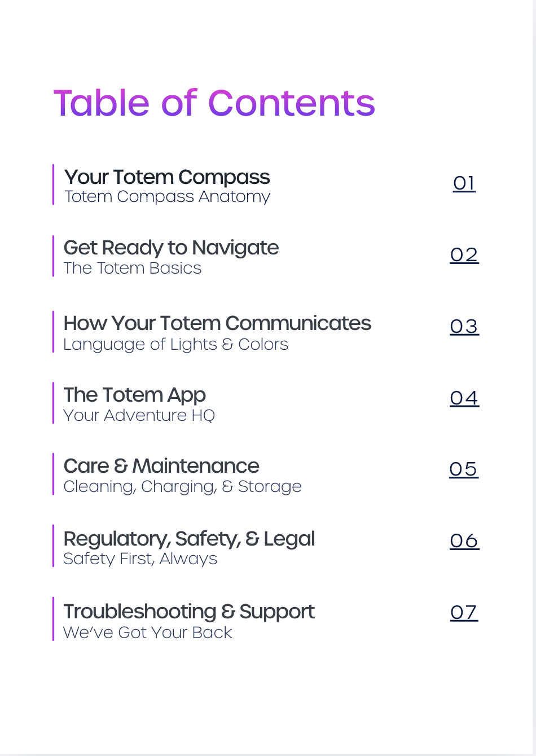Select We've Got Your Back subtitle
Viewport: 536px width, 756px height.
(x=147, y=633)
